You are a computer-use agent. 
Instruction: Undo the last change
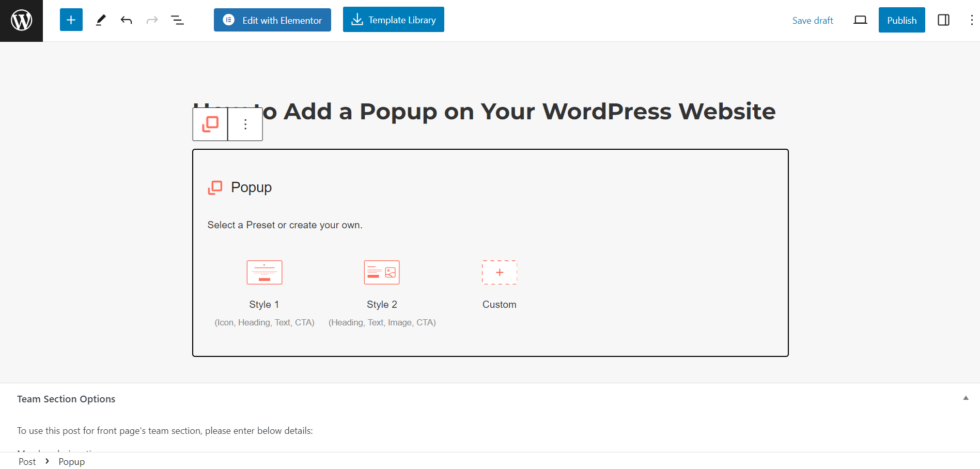[x=127, y=20]
